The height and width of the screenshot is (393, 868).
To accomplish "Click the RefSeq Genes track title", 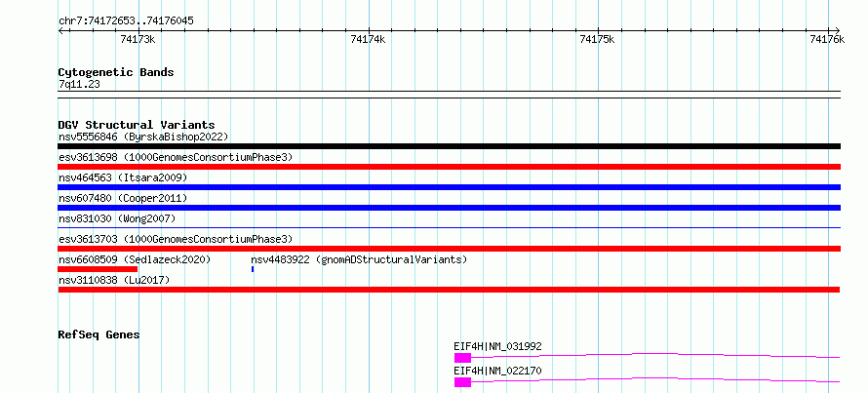I will [99, 334].
